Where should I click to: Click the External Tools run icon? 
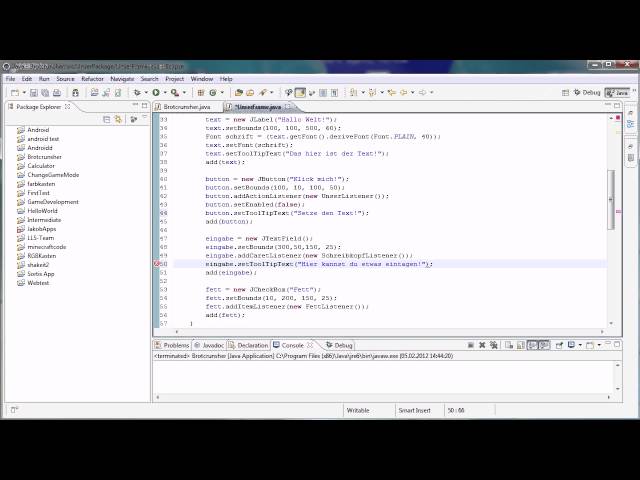[175, 93]
